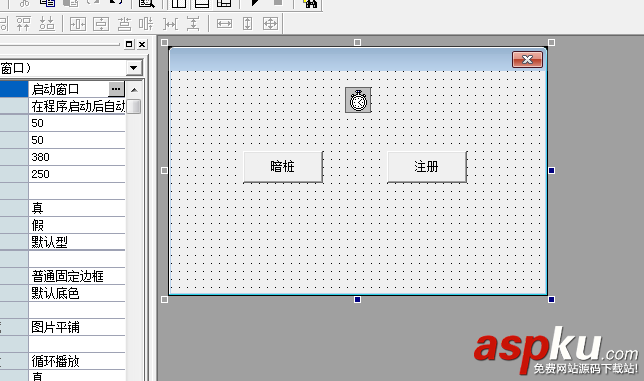Click the 默认型 property value
The width and height of the screenshot is (644, 381).
pos(77,242)
